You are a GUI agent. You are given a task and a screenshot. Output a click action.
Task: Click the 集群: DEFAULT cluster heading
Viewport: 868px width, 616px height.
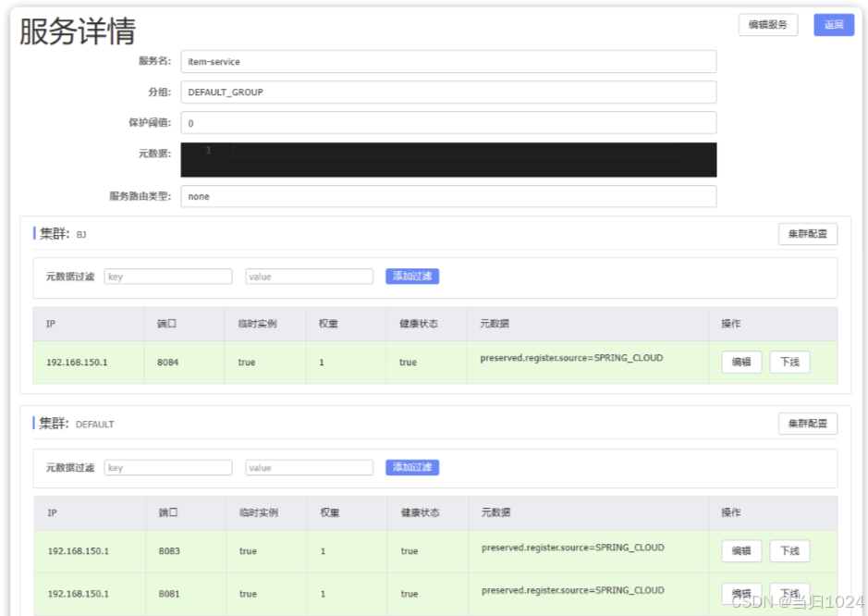74,424
